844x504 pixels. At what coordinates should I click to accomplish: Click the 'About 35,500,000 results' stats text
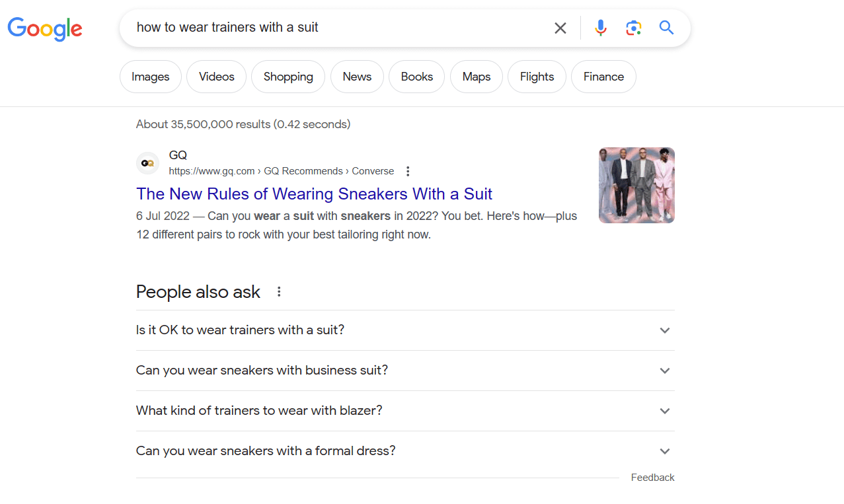point(243,124)
